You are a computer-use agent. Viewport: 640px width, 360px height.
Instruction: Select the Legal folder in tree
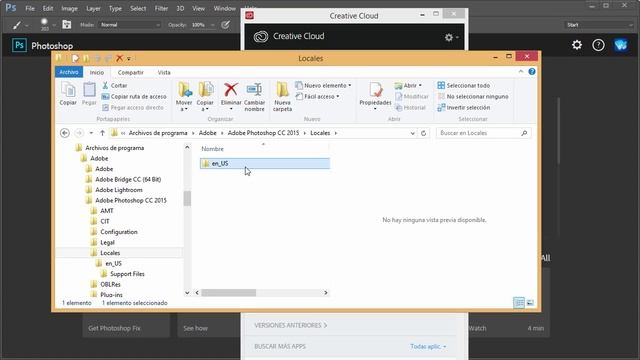107,242
